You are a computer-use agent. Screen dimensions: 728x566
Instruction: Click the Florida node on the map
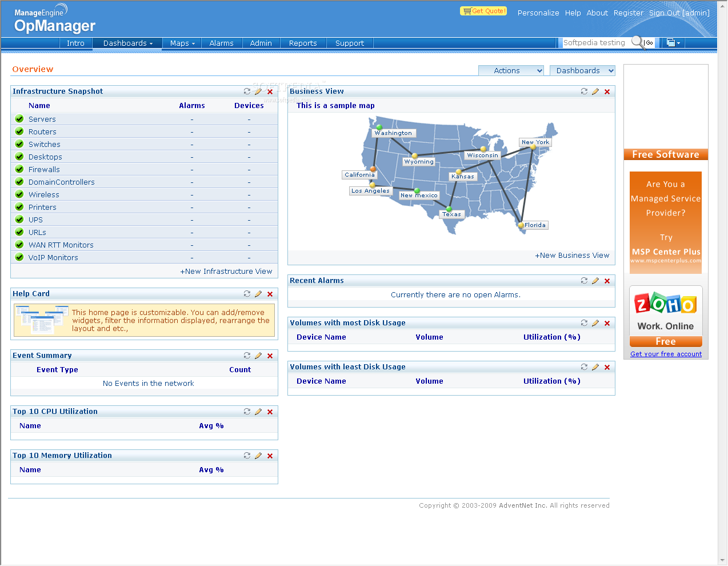[521, 225]
